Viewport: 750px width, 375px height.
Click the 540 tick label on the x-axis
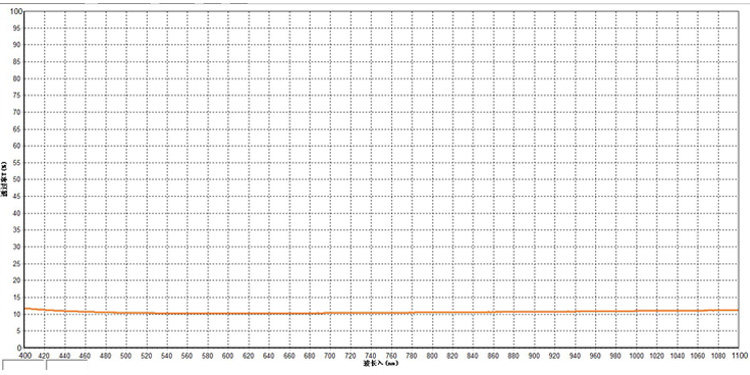[x=167, y=356]
